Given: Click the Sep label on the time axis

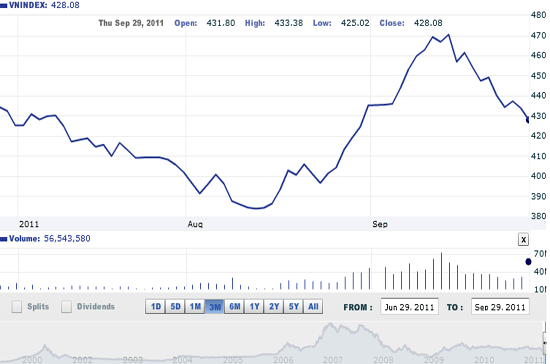Looking at the screenshot, I should pyautogui.click(x=380, y=224).
